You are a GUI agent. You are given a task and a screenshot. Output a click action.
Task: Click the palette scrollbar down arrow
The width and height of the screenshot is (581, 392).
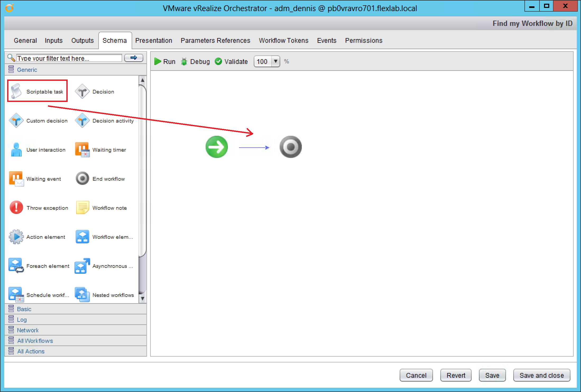[142, 298]
